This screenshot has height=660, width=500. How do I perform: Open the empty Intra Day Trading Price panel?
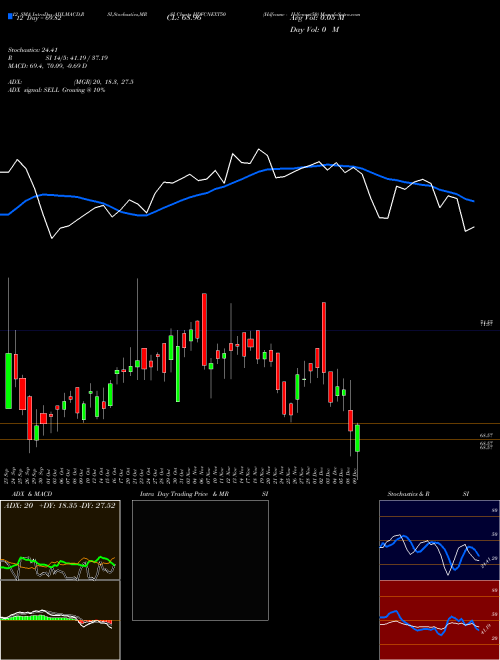point(200,560)
